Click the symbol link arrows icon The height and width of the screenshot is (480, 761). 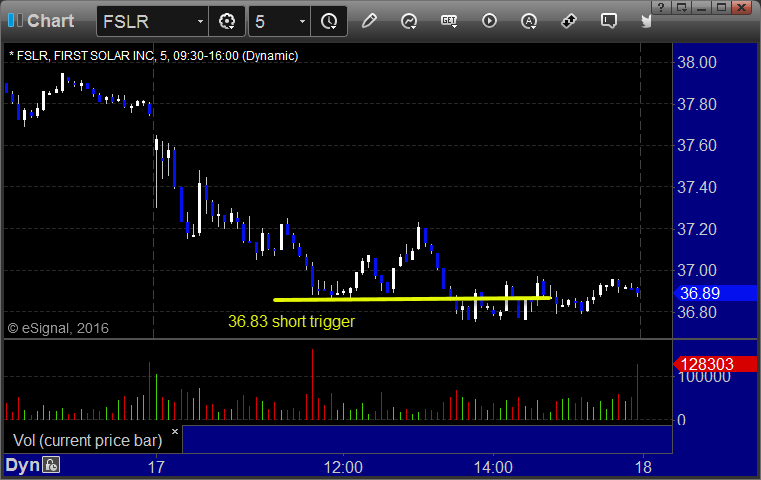[x=569, y=21]
